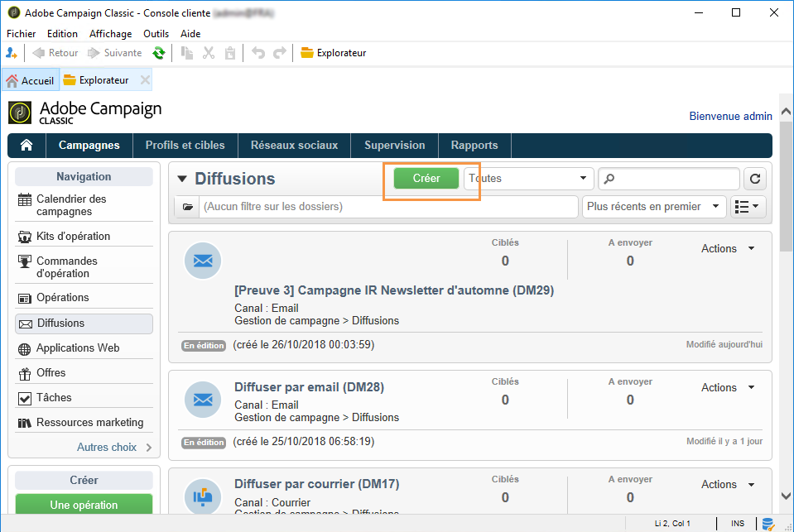Open delivery Diffuser par email (DM28)
Viewport: 794px width, 532px height.
point(309,387)
